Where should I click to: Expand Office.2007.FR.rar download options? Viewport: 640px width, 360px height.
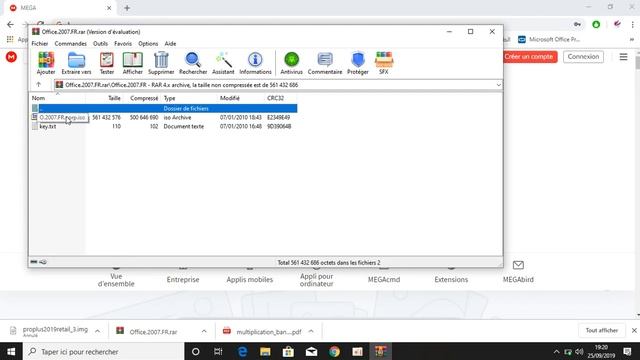pyautogui.click(x=204, y=331)
